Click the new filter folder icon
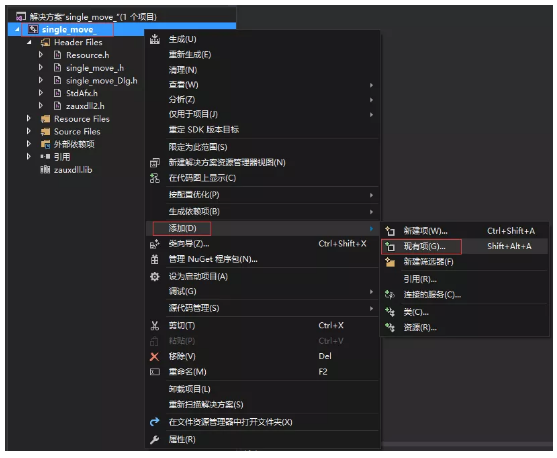This screenshot has width=557, height=458. (390, 262)
